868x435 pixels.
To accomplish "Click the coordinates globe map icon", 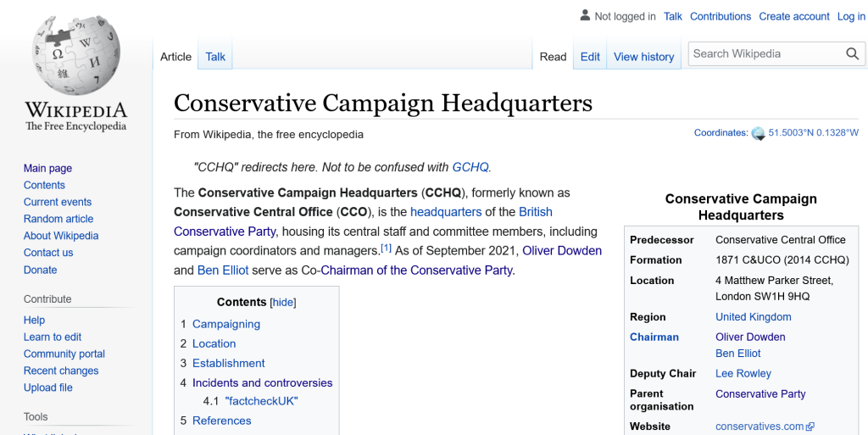I will pos(758,133).
